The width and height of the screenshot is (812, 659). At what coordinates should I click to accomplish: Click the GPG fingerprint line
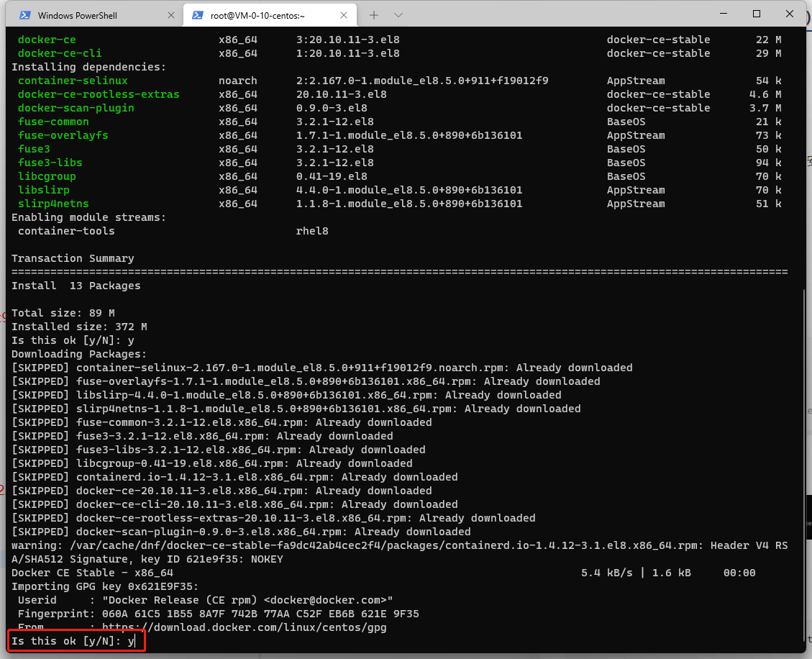218,614
